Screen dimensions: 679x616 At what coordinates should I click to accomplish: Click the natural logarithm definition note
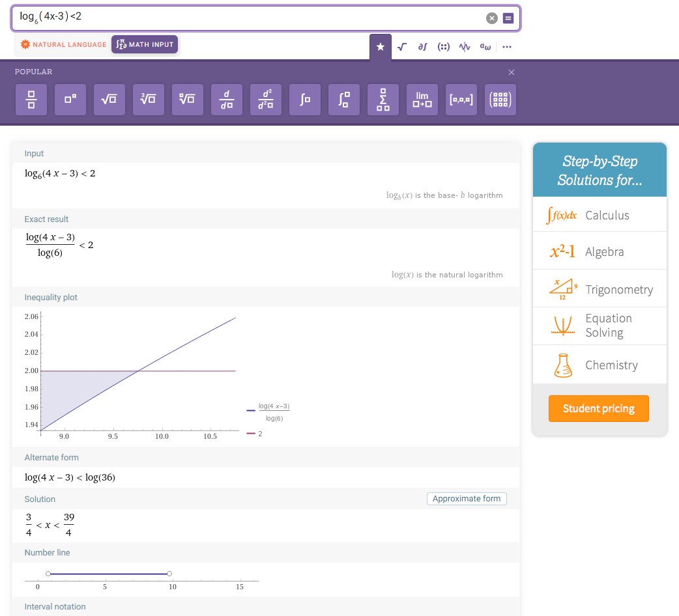(x=447, y=275)
